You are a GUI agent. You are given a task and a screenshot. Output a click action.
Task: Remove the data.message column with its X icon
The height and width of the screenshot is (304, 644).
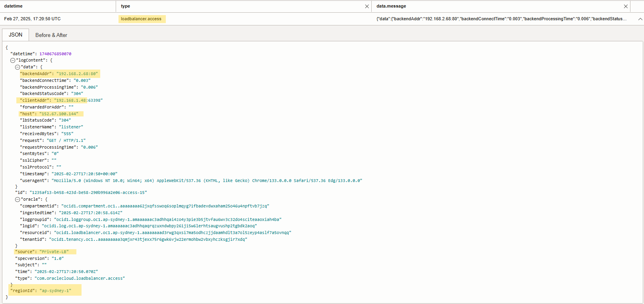point(626,6)
